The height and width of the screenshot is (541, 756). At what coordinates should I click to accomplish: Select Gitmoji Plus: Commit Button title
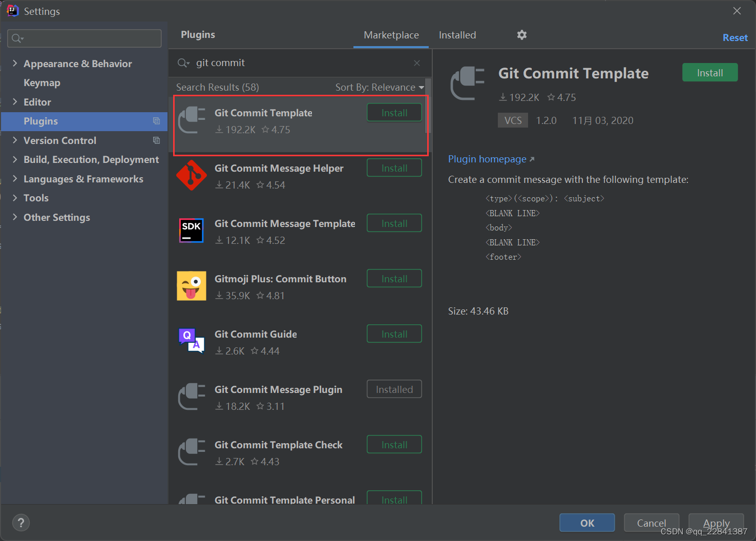(x=280, y=279)
